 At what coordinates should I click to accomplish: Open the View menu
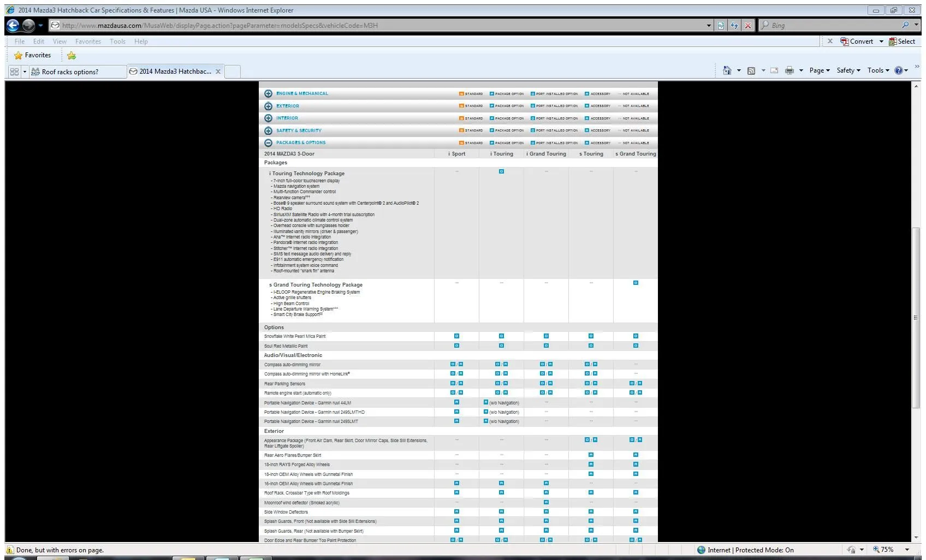[x=60, y=41]
